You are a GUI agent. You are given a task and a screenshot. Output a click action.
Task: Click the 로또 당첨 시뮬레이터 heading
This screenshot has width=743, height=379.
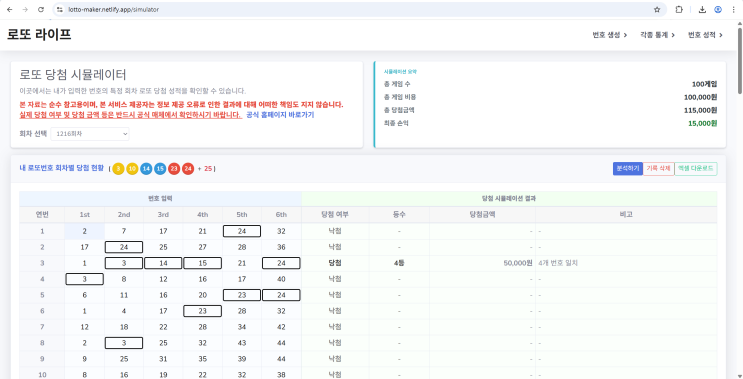(72, 75)
